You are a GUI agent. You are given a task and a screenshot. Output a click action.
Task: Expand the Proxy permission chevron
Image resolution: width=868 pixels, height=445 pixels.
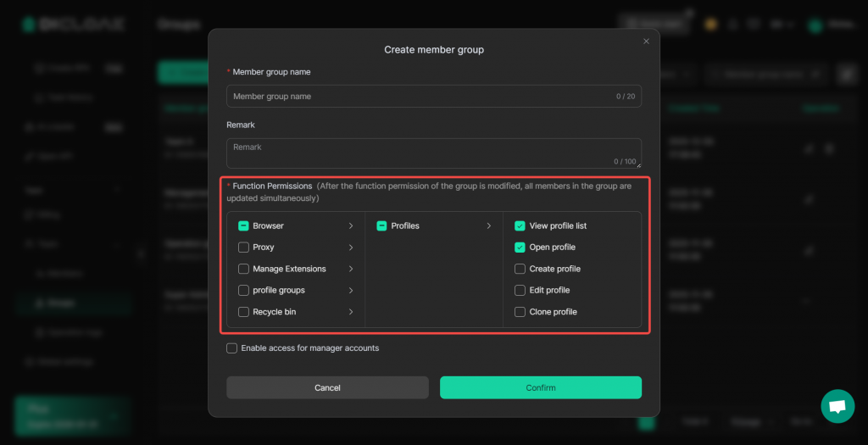click(x=351, y=248)
